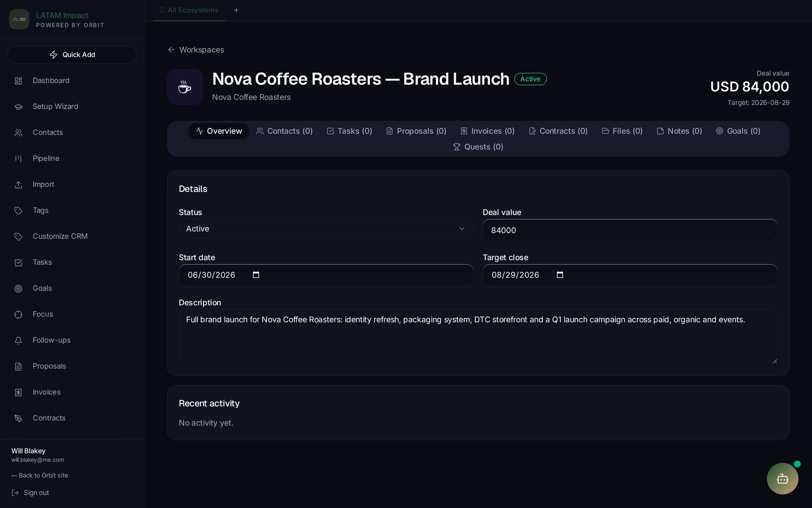Click the Quick Add lightning bolt icon

54,55
